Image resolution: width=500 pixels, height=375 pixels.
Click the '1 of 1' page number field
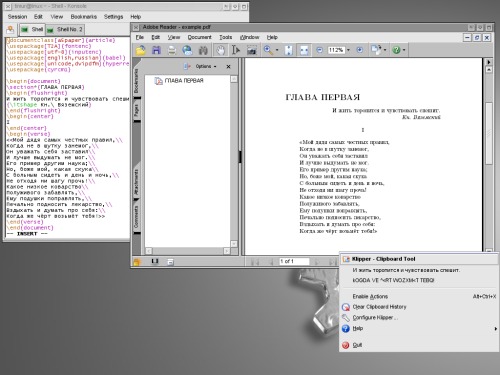click(294, 262)
